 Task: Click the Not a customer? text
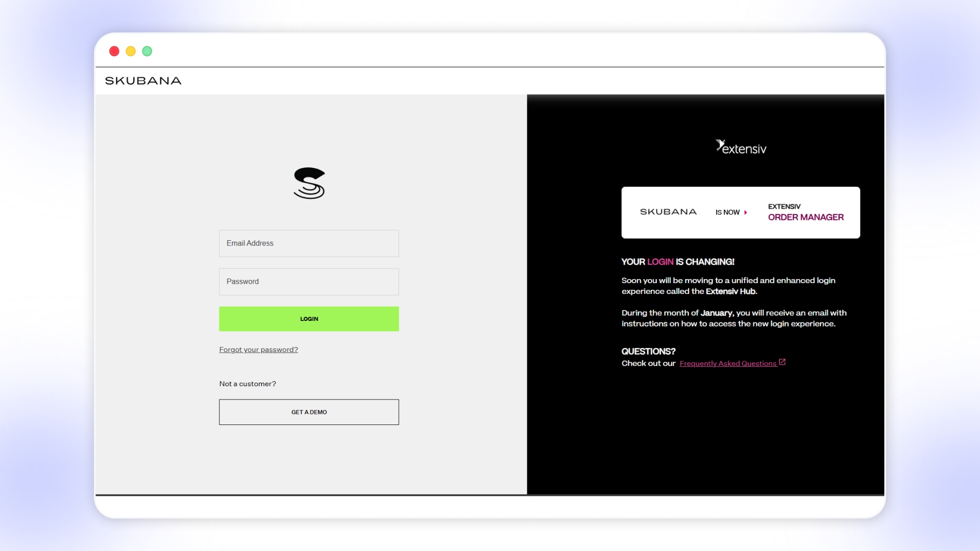248,384
